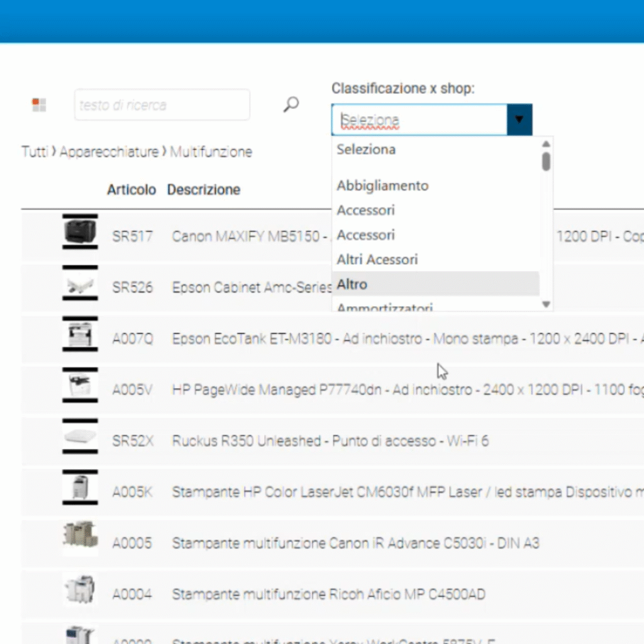Click article code 'A0004'

(132, 594)
